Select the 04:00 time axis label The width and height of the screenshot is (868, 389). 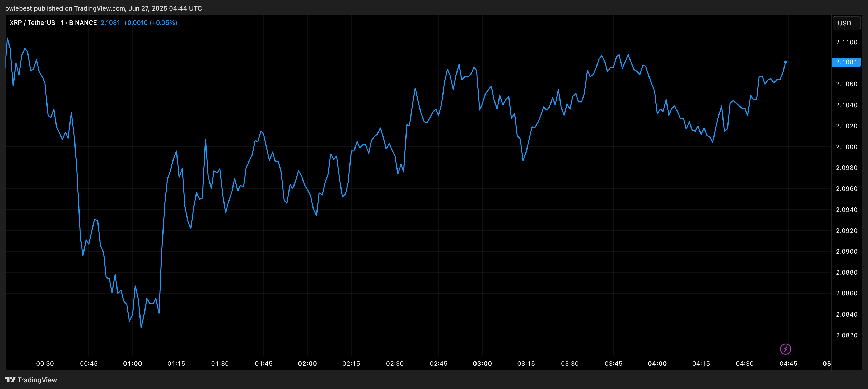[x=657, y=363]
